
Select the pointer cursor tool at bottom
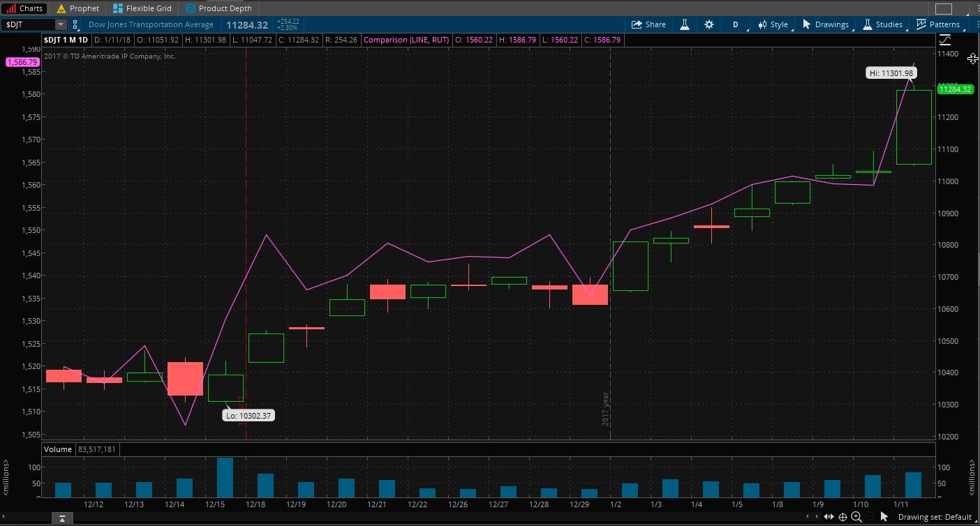point(884,517)
